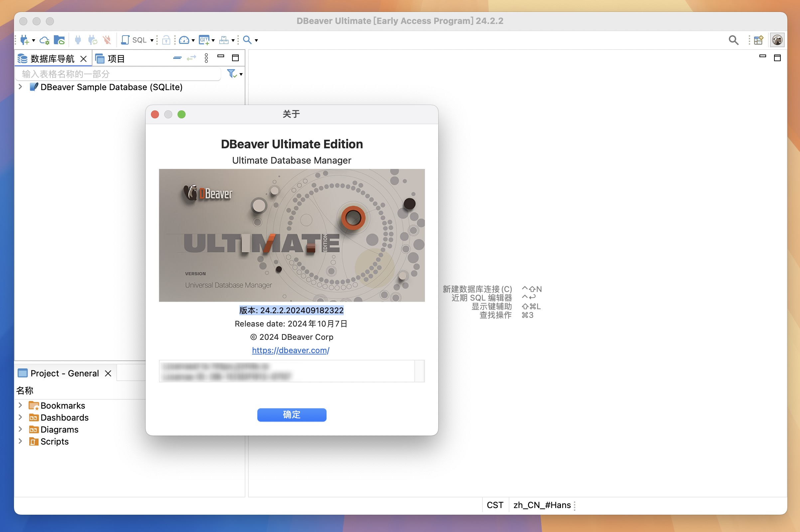This screenshot has height=532, width=800.
Task: Click the Reconnect plug icon
Action: pos(93,40)
